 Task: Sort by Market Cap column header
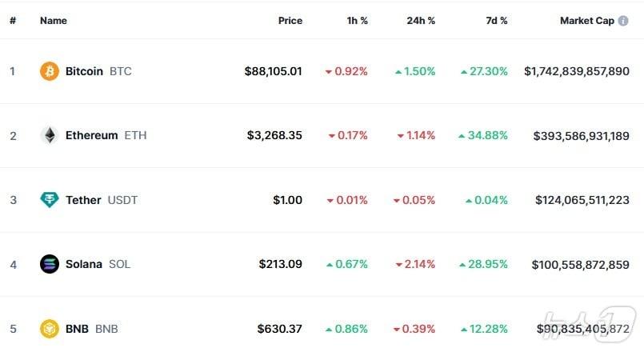[x=586, y=21]
